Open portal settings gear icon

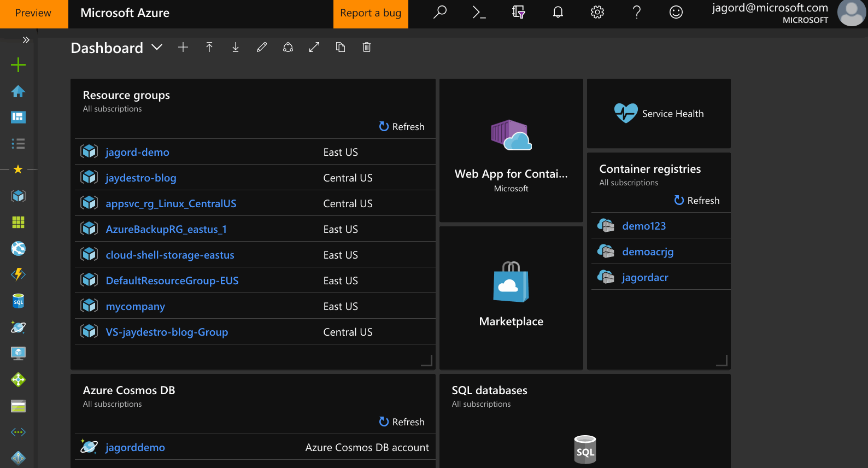coord(597,12)
